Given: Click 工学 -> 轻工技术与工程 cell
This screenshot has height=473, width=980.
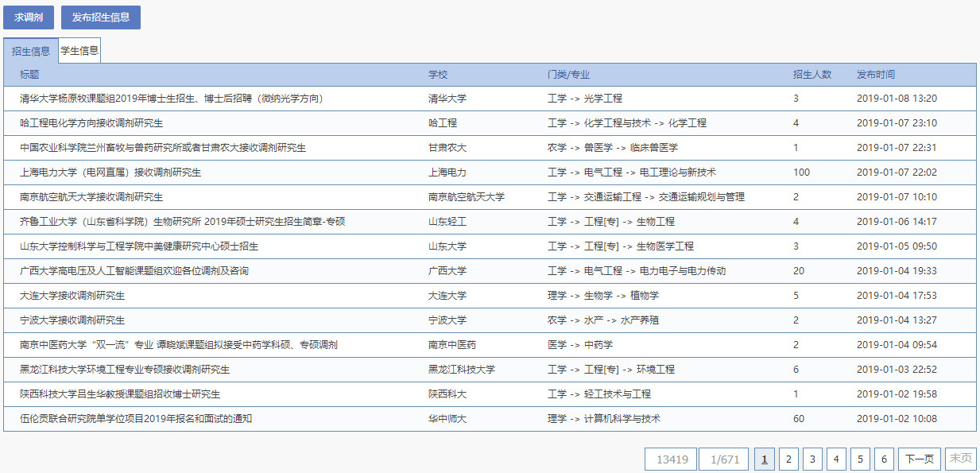Looking at the screenshot, I should [x=599, y=394].
